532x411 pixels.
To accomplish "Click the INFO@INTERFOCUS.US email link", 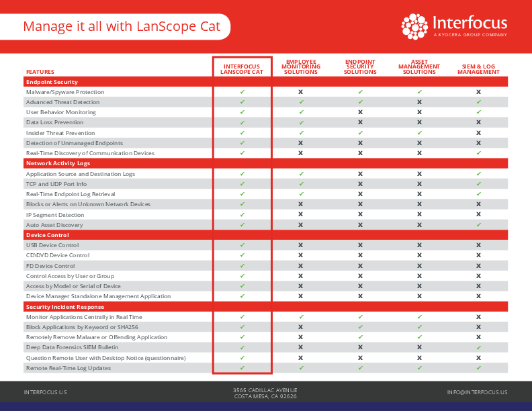I will pyautogui.click(x=478, y=392).
